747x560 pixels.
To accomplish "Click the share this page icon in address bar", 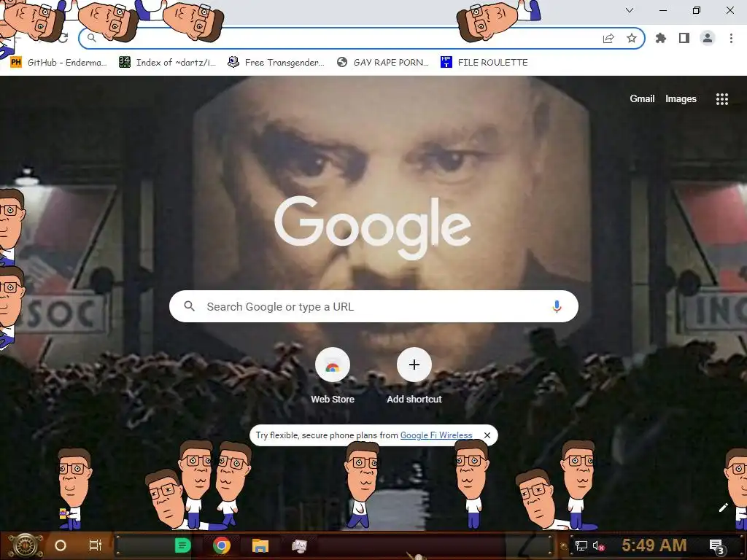I will click(608, 39).
